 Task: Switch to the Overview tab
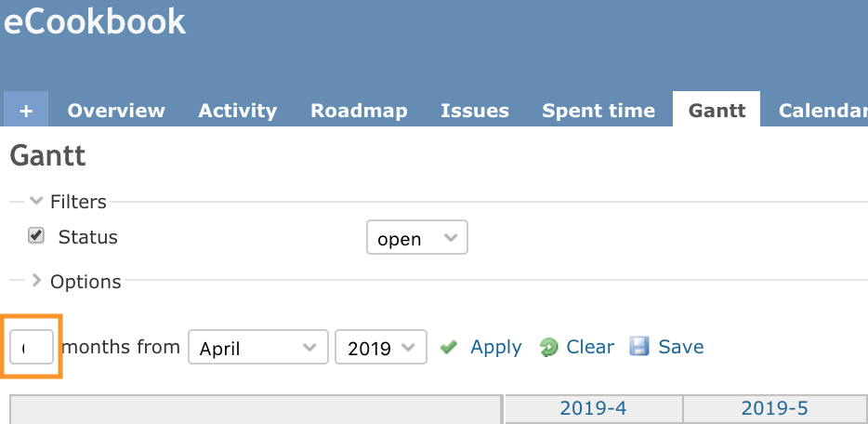coord(116,110)
